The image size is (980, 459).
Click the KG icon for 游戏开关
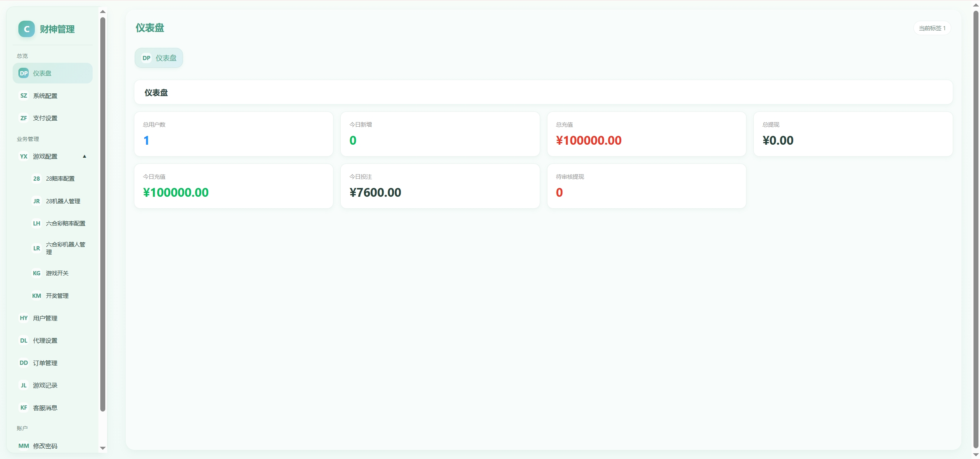(x=36, y=273)
